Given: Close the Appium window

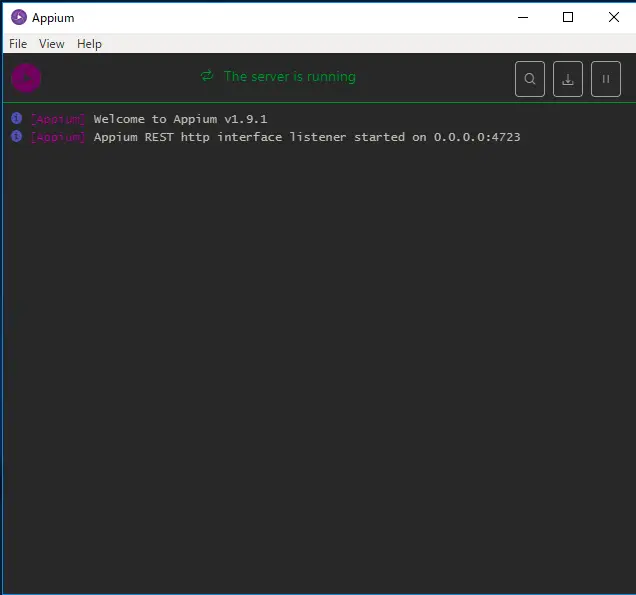Looking at the screenshot, I should pos(614,17).
